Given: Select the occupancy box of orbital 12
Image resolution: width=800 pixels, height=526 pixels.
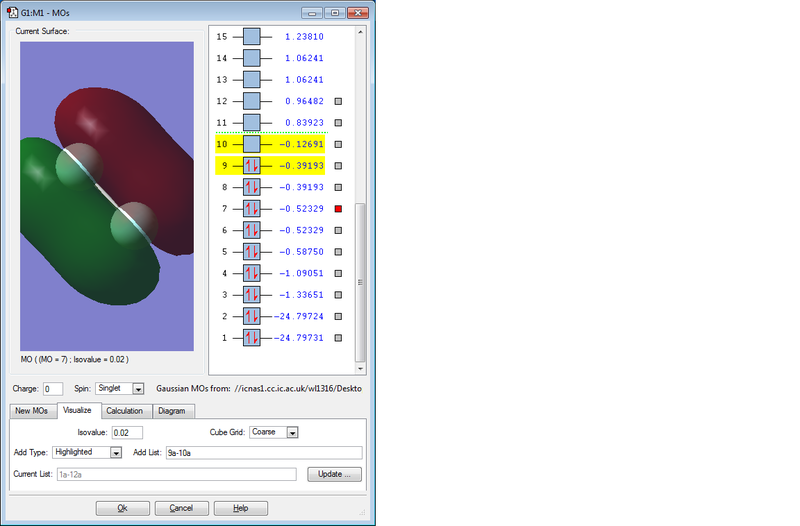Looking at the screenshot, I should click(252, 101).
